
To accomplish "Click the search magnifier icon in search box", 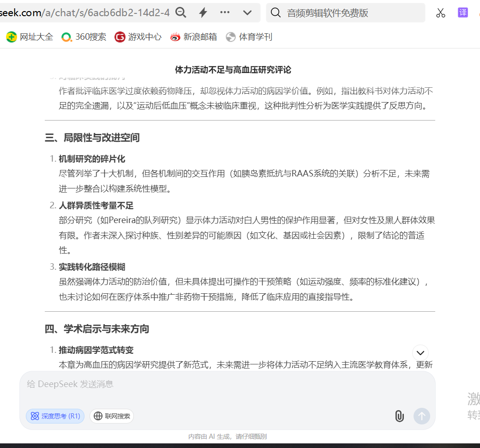I will coord(276,12).
